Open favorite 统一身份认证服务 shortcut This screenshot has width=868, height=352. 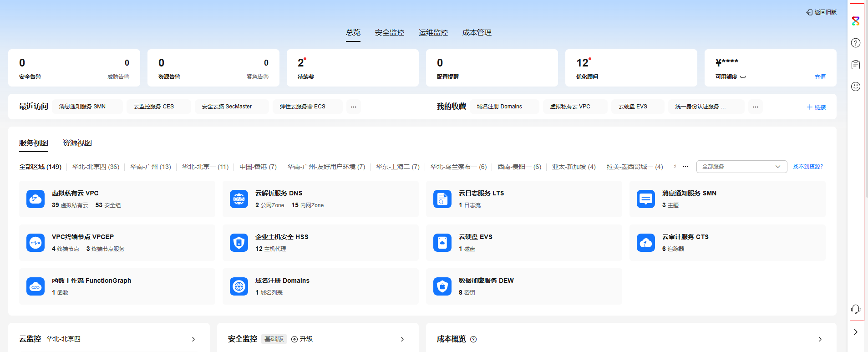coord(706,107)
